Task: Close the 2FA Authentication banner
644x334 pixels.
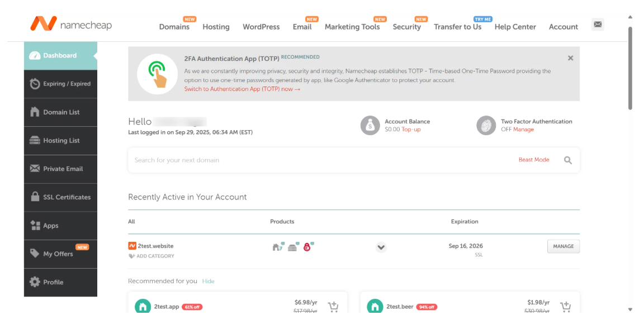Action: click(x=570, y=58)
